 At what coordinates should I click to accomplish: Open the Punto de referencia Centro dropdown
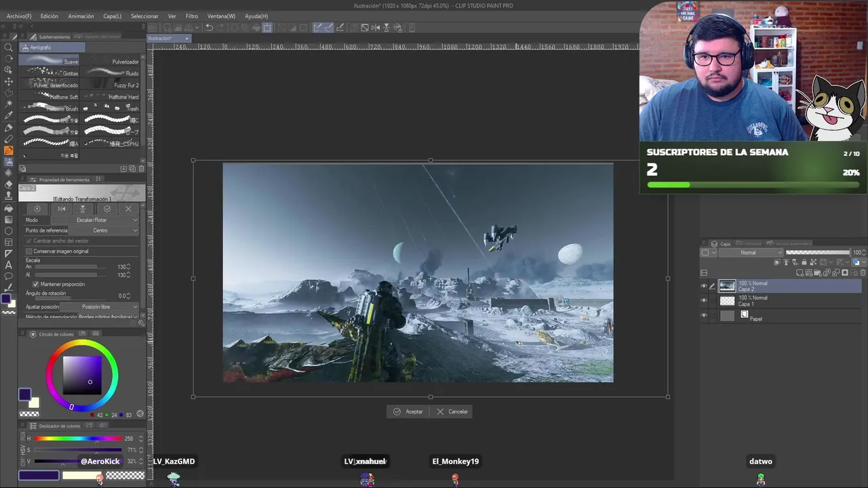tap(105, 230)
